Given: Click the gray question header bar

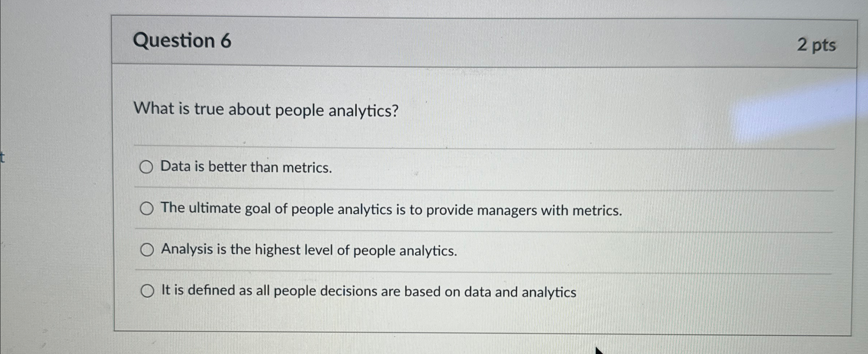Looking at the screenshot, I should pos(471,42).
